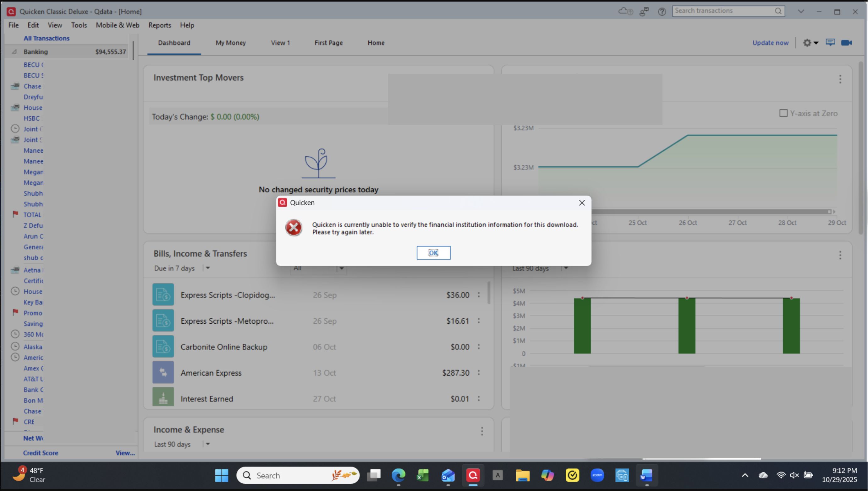Switch to the My Money tab
This screenshot has width=868, height=491.
230,43
